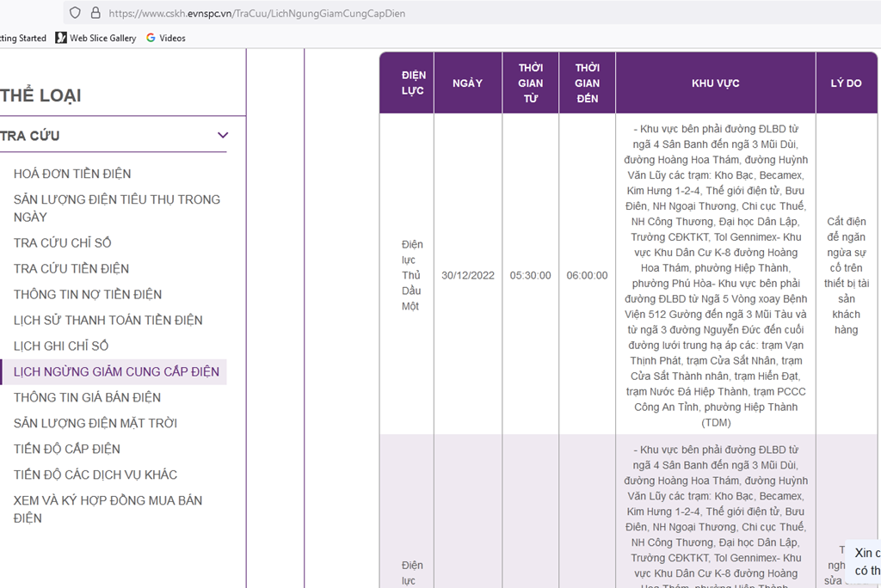This screenshot has width=881, height=588.
Task: Click first row area text ending with (TDM)
Action: 715,276
